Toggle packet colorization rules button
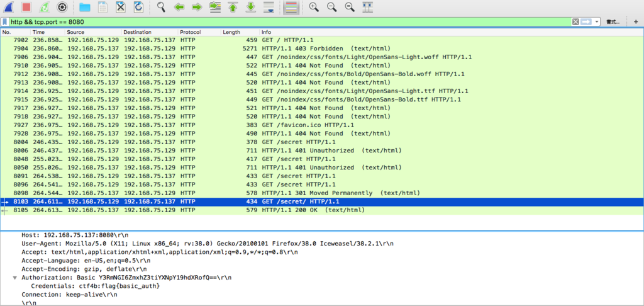This screenshot has height=306, width=644. (291, 7)
